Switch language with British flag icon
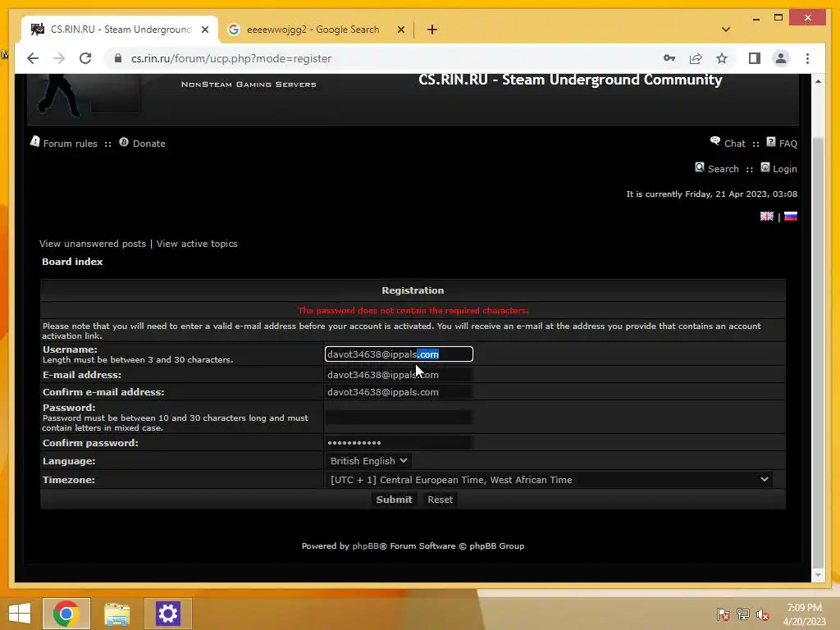Screen dimensions: 840x630 [x=767, y=216]
